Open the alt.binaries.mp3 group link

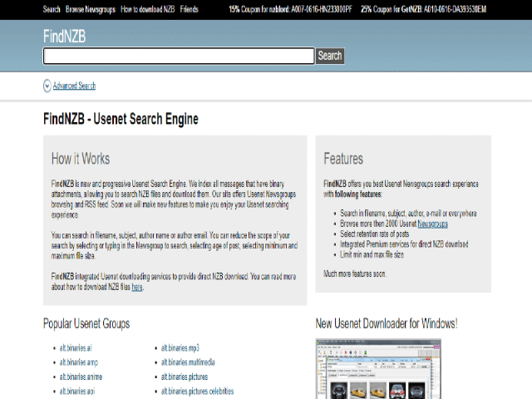point(180,348)
